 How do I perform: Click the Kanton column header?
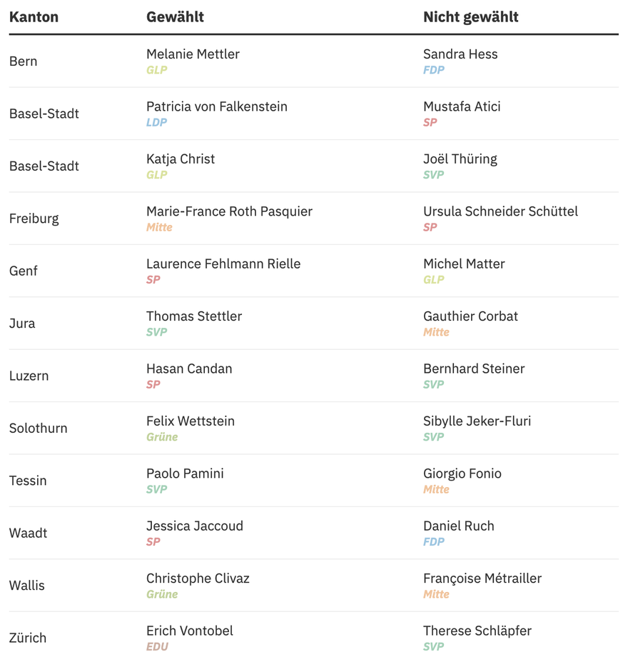pyautogui.click(x=34, y=17)
